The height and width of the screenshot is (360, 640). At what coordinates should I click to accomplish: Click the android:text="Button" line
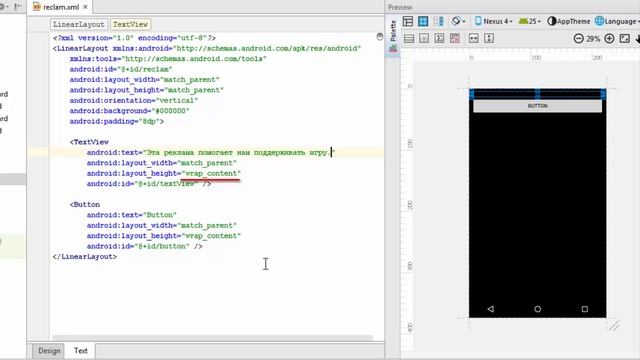(x=131, y=215)
